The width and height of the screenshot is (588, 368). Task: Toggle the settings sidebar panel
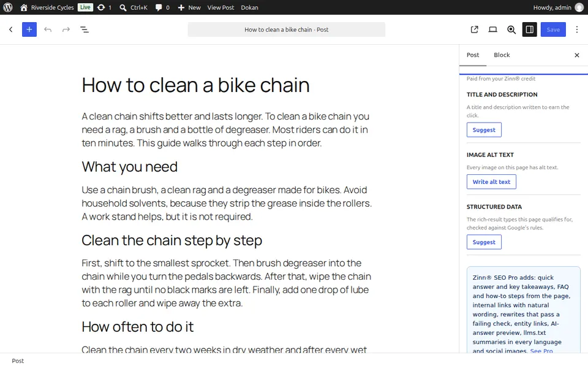pos(529,29)
